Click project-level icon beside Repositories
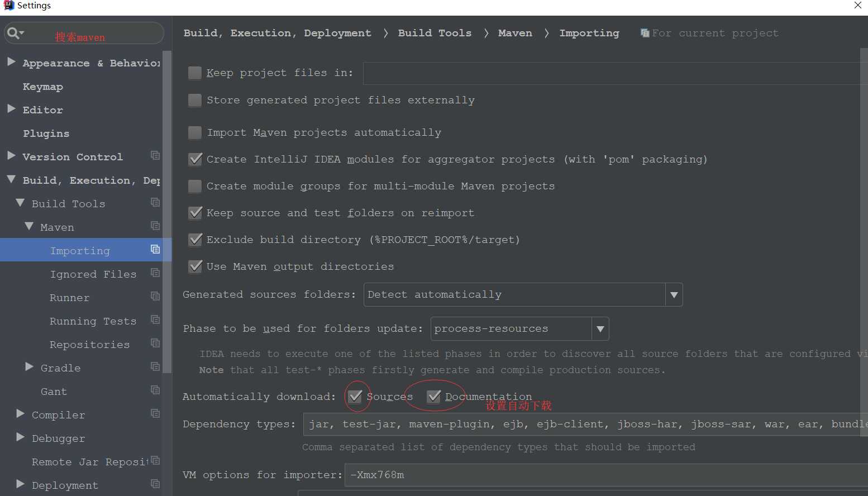The image size is (868, 496). point(155,343)
